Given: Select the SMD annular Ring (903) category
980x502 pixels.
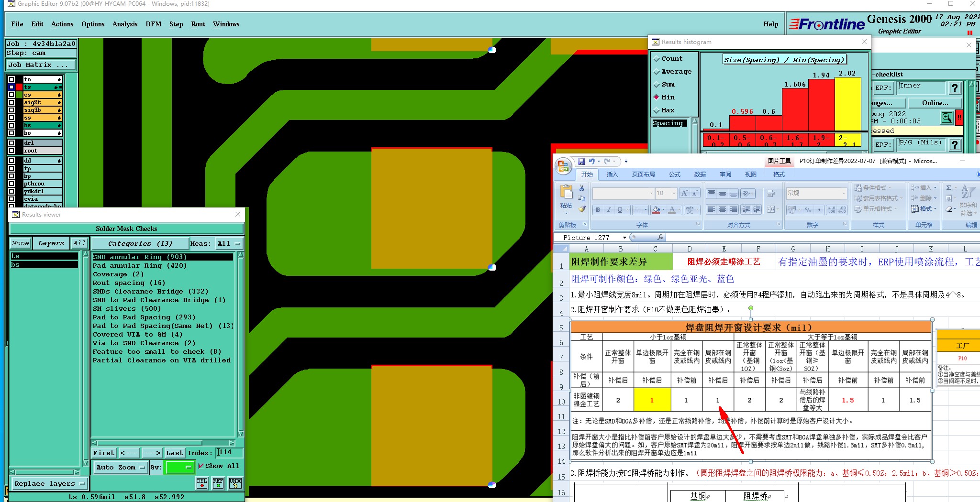Looking at the screenshot, I should [163, 257].
